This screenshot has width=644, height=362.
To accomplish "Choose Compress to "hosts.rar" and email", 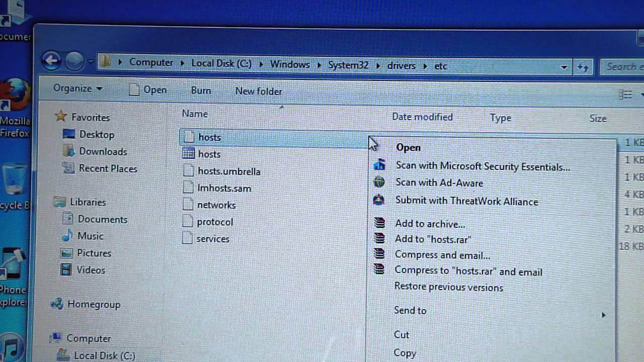I will click(468, 271).
